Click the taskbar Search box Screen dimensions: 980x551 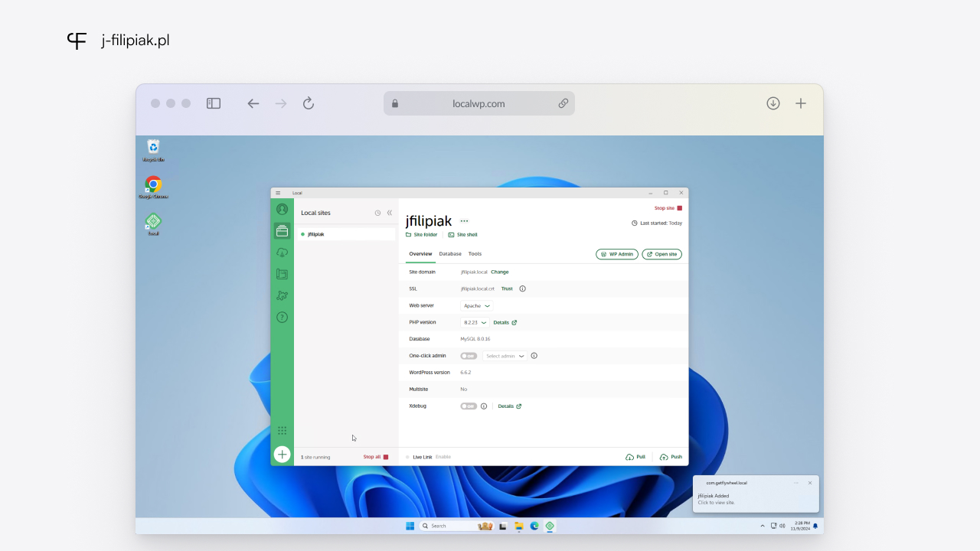coord(457,526)
